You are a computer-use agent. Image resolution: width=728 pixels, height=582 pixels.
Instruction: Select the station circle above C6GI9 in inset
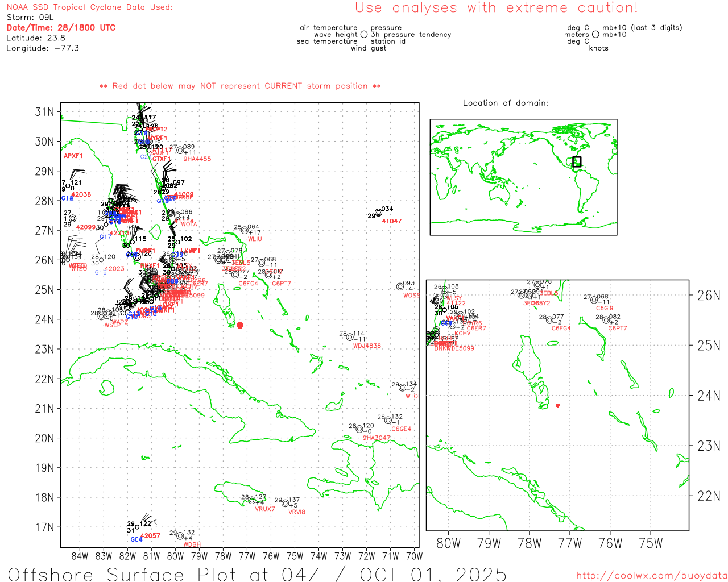(x=594, y=300)
